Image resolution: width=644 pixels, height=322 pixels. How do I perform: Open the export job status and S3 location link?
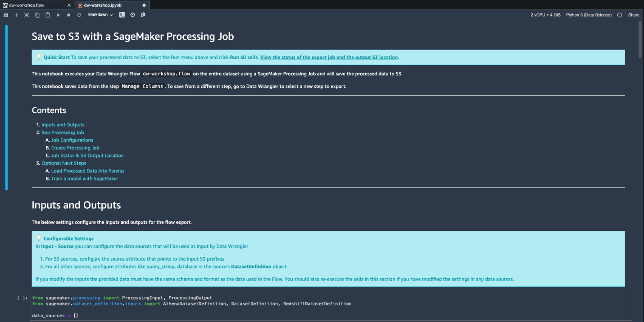[x=329, y=57]
